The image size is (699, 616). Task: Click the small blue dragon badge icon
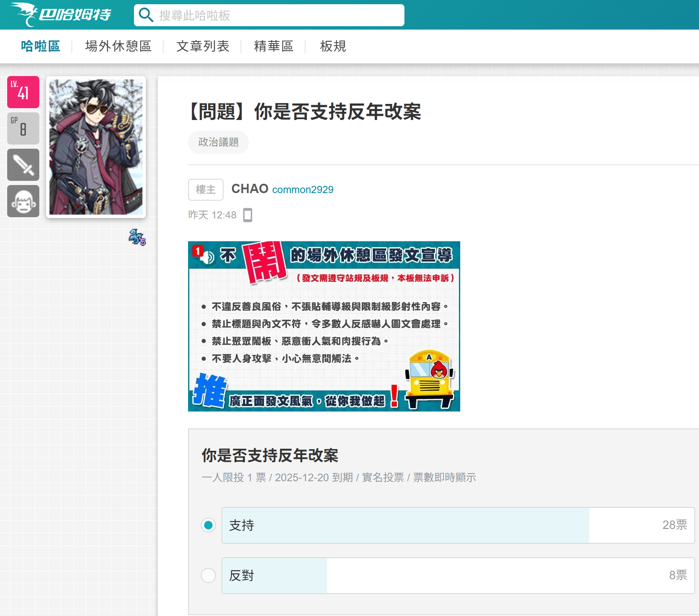point(137,237)
